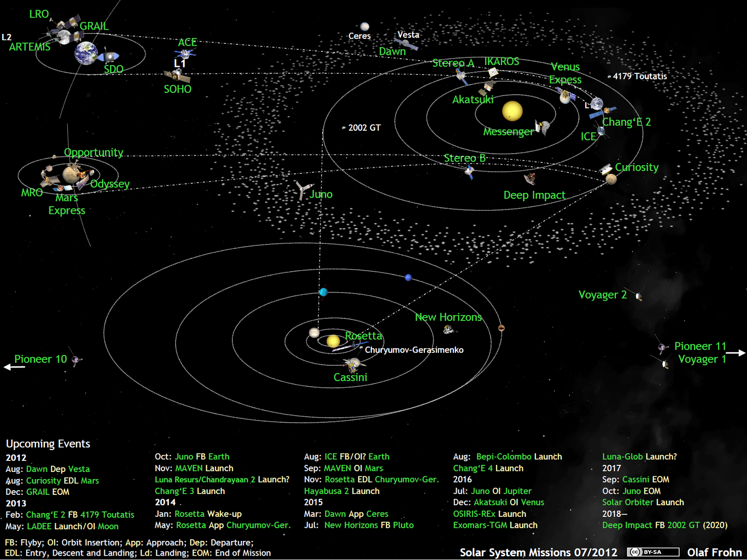Click the 4179 Toutatis asteroid label on map
747x560 pixels.
click(x=639, y=77)
